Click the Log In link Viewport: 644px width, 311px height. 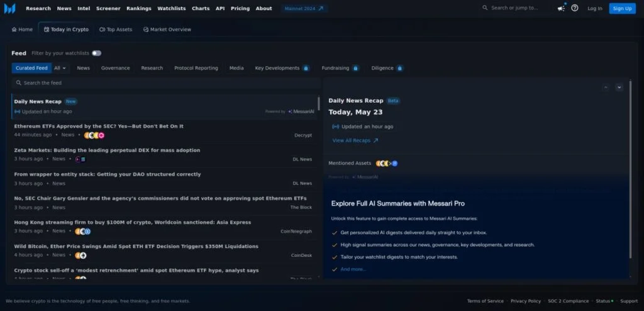[595, 8]
